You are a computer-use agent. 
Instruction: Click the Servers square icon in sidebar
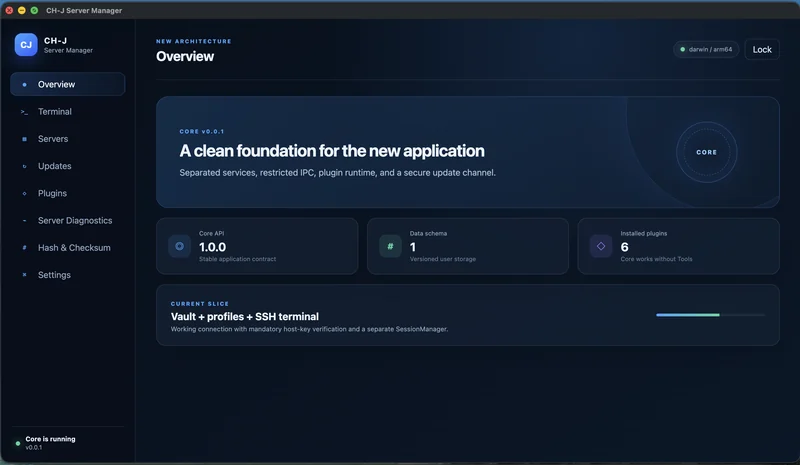coord(24,139)
